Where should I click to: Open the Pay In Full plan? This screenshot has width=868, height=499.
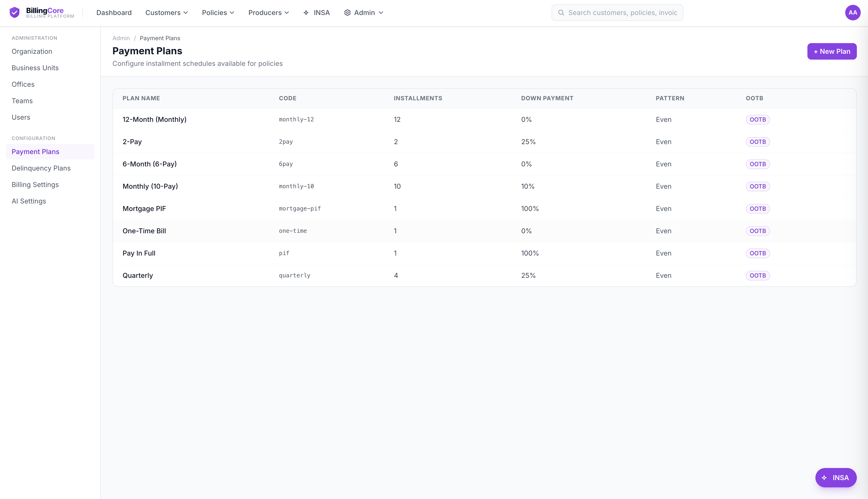[484, 253]
